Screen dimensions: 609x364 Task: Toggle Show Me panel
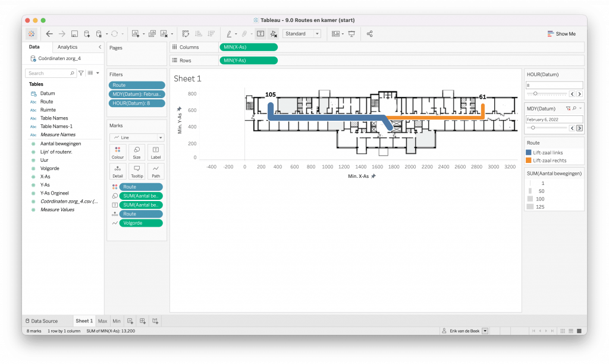(561, 34)
